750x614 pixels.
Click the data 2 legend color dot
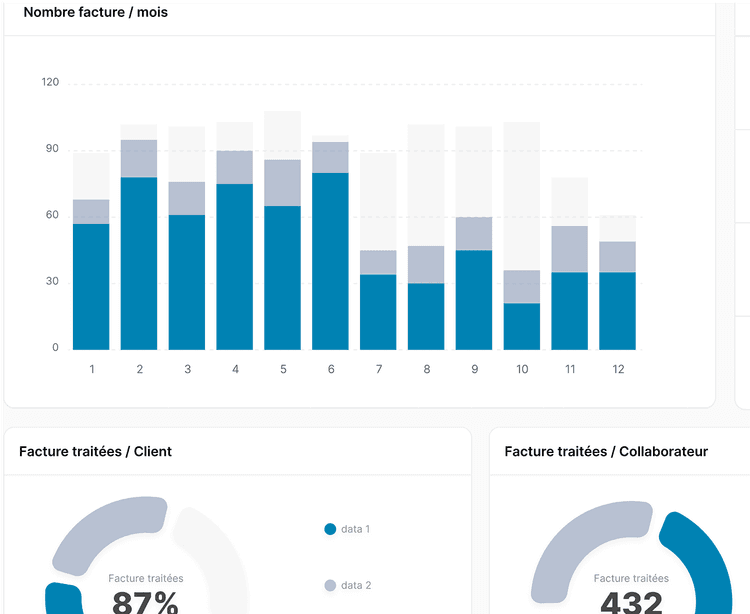330,585
